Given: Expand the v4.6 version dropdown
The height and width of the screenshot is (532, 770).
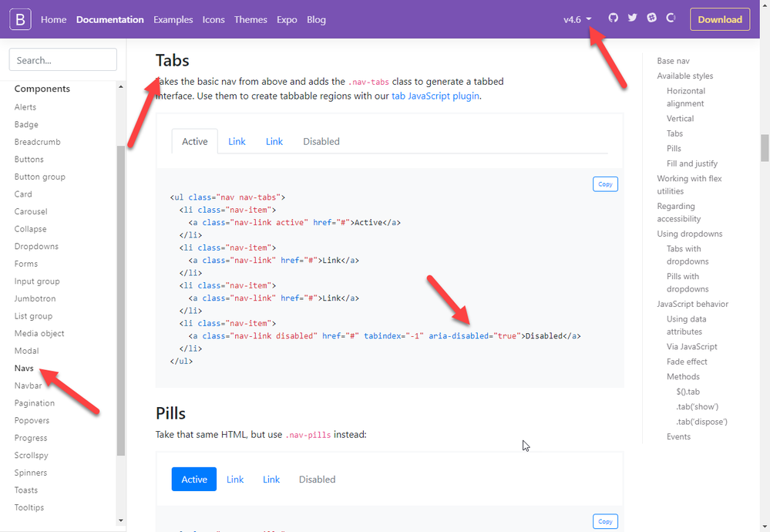Looking at the screenshot, I should point(577,19).
